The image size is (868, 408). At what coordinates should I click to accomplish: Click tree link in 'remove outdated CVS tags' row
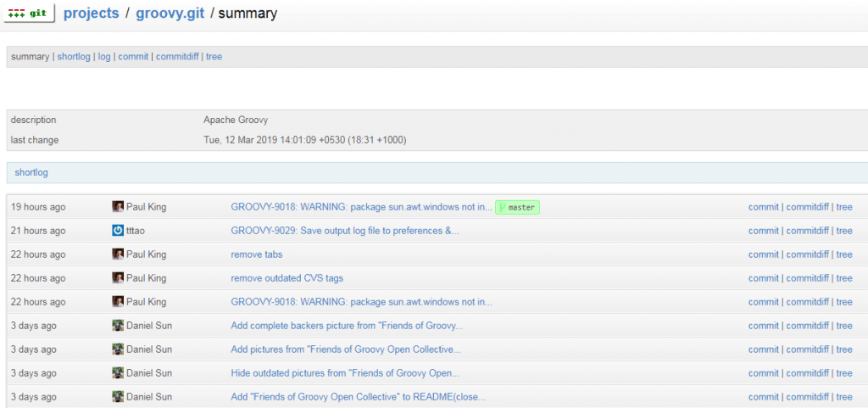tap(844, 278)
